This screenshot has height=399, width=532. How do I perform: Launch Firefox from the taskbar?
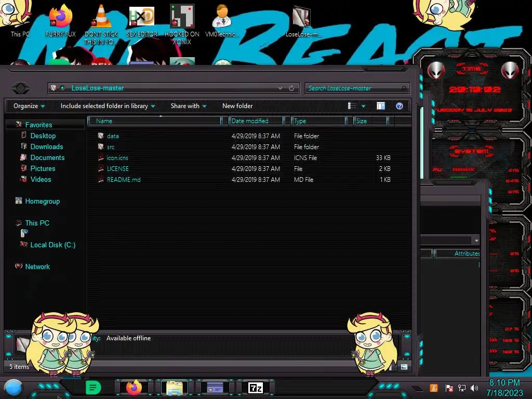pos(134,388)
